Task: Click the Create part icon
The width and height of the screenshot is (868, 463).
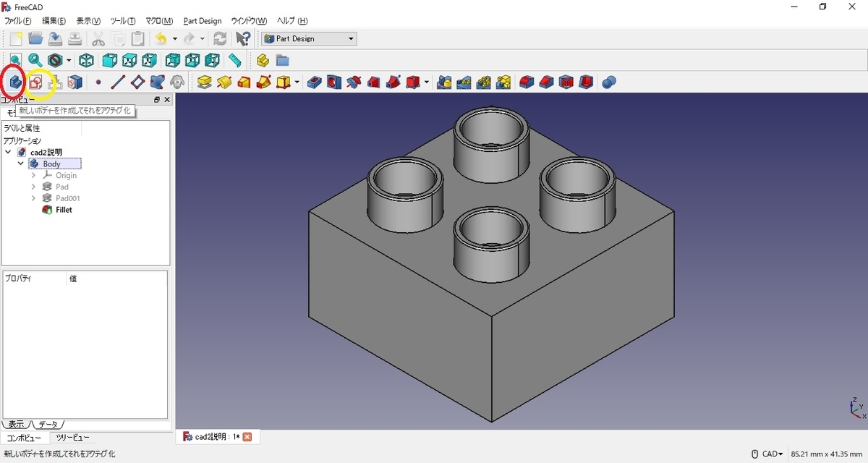Action: click(x=263, y=60)
